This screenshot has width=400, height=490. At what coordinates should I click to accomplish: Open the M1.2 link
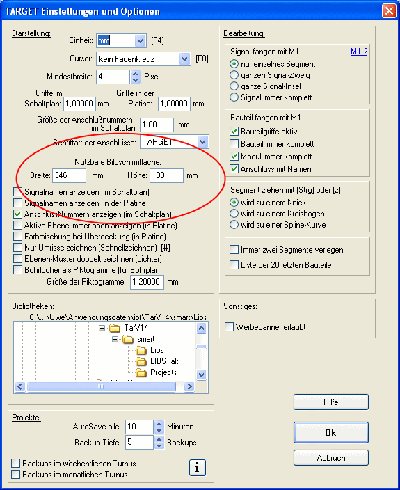[359, 52]
